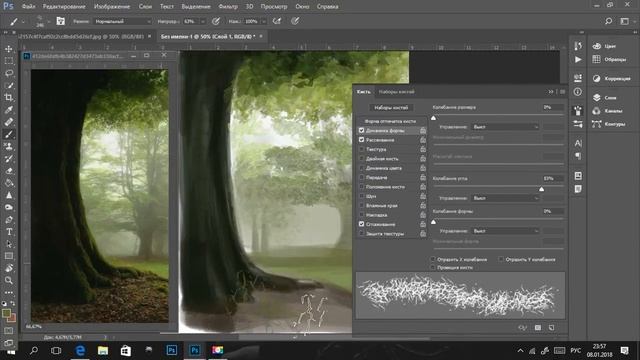Select the Lasso tool
This screenshot has width=640, height=360.
[x=9, y=73]
